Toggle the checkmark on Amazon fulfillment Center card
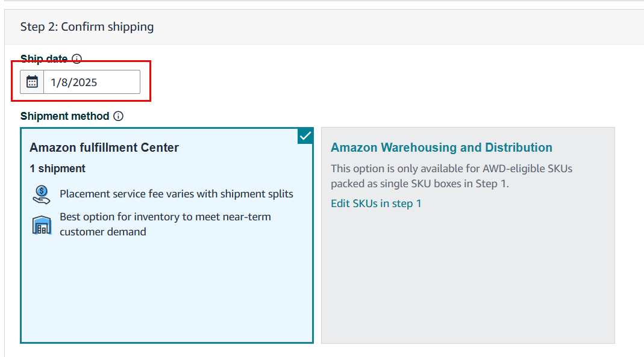The height and width of the screenshot is (357, 644). [x=305, y=136]
